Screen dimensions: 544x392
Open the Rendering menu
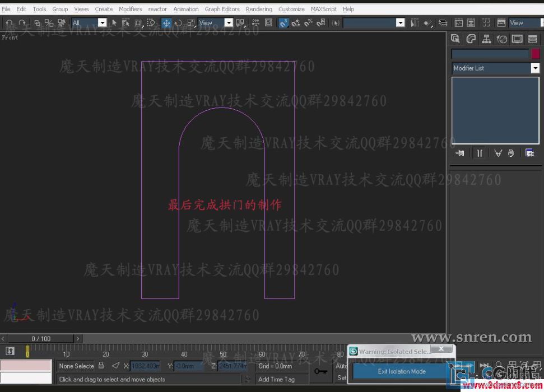[259, 9]
